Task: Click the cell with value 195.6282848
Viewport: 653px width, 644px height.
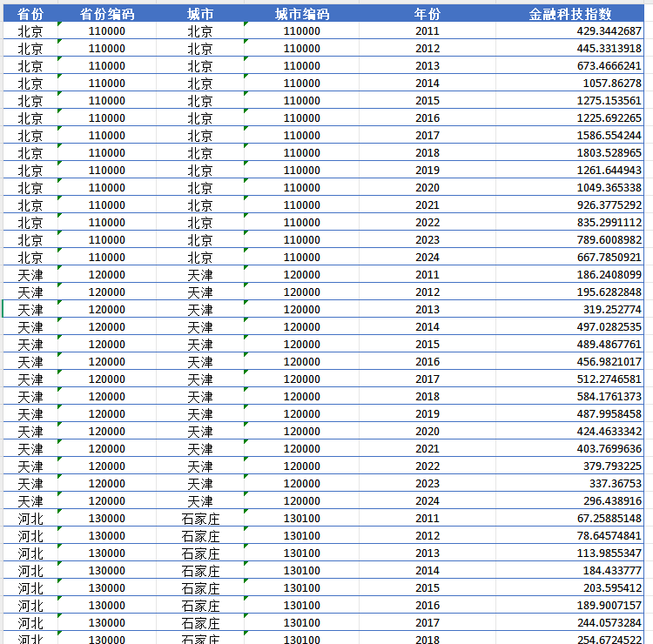Action: (x=569, y=292)
